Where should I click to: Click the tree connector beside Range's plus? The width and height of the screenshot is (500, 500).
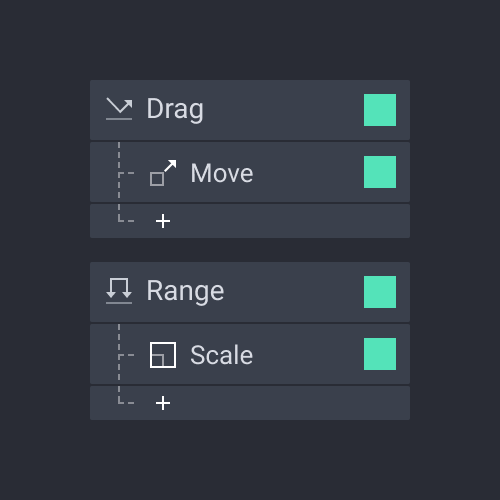[126, 395]
